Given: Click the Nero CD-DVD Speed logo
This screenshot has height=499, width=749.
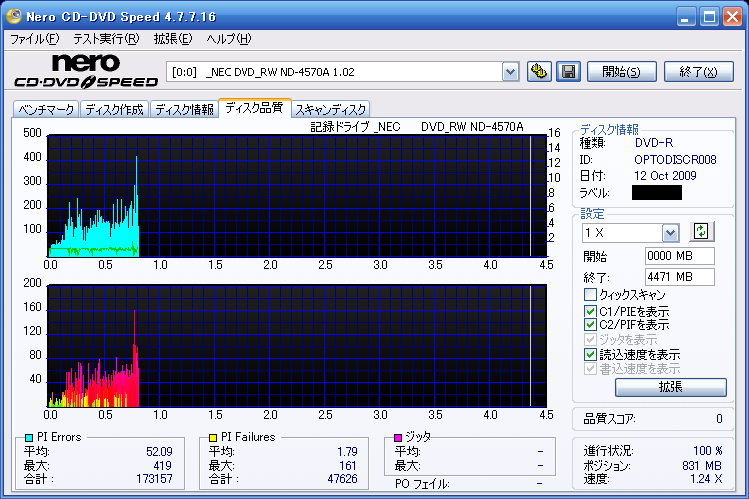Looking at the screenshot, I should (x=86, y=71).
